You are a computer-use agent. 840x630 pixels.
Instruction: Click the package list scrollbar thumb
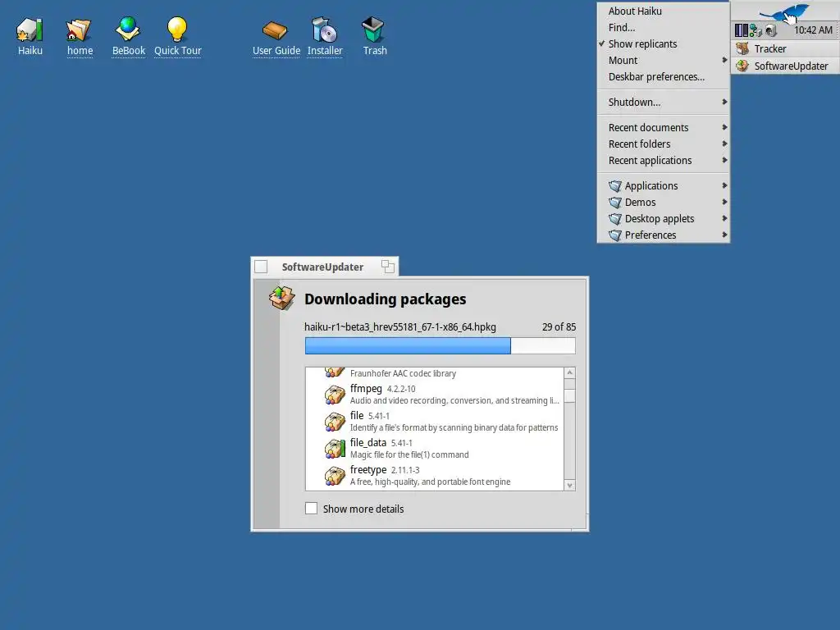point(569,396)
